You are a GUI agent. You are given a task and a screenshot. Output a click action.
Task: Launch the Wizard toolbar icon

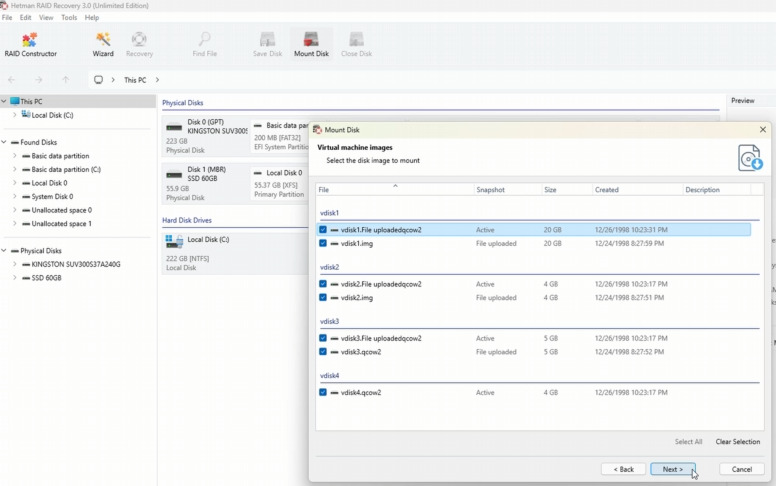pyautogui.click(x=103, y=45)
